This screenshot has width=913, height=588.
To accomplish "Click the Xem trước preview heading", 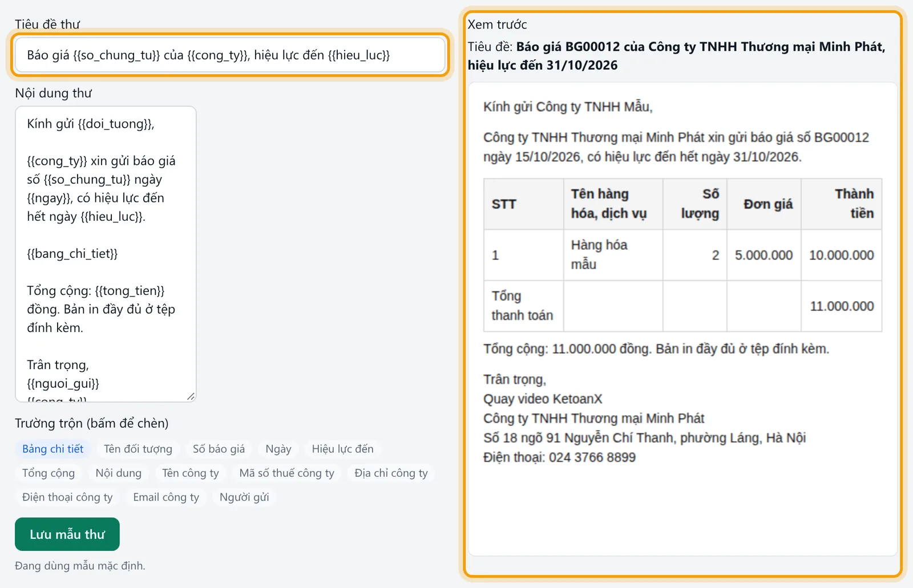I will pyautogui.click(x=497, y=25).
